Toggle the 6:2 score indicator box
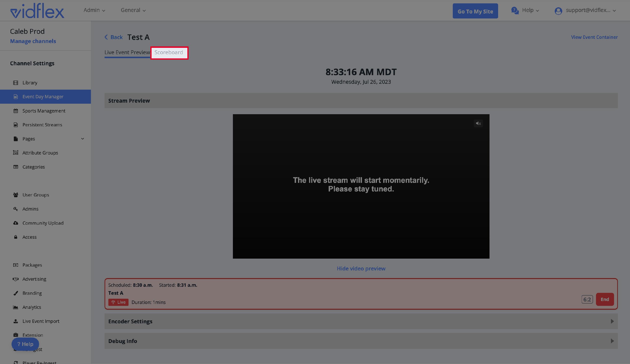This screenshot has width=630, height=364. click(587, 299)
